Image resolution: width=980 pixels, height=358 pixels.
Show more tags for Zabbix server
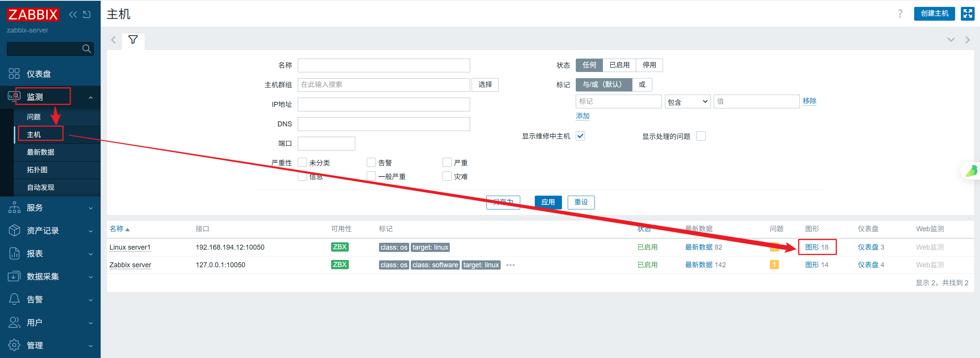pyautogui.click(x=510, y=265)
